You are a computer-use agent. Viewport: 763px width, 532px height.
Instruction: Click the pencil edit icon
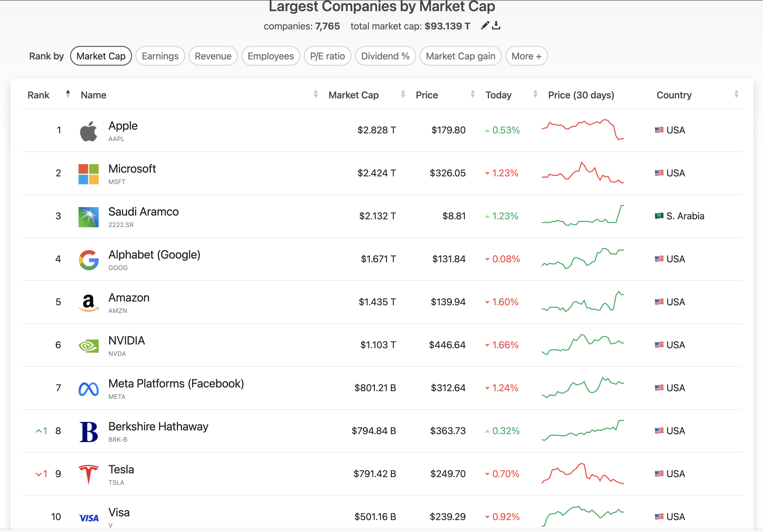click(x=485, y=25)
